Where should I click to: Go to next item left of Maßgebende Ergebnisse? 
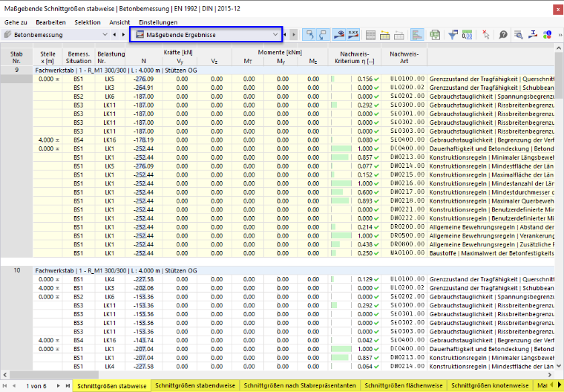pos(123,35)
